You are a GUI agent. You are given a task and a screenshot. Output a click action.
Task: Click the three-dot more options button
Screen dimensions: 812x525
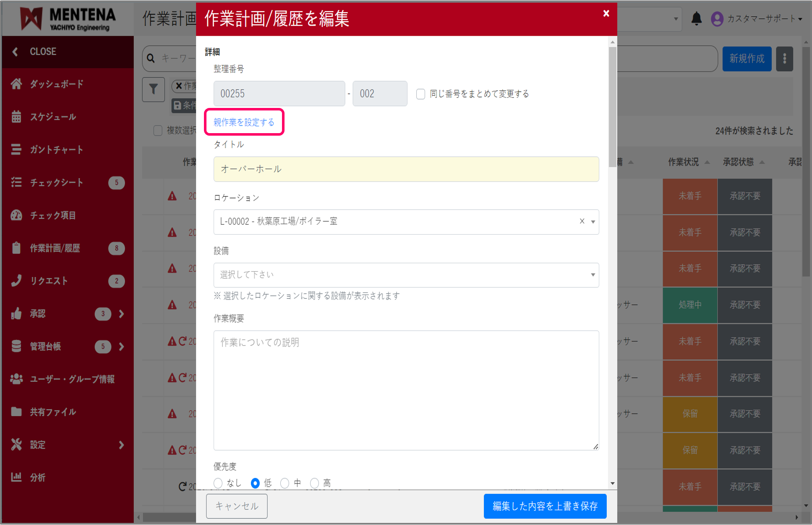pyautogui.click(x=784, y=59)
